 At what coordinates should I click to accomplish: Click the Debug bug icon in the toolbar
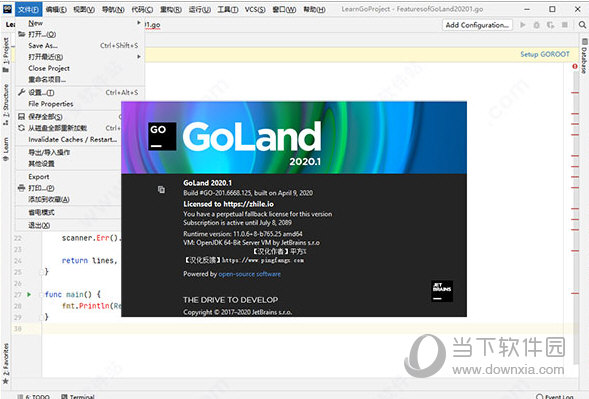point(536,25)
